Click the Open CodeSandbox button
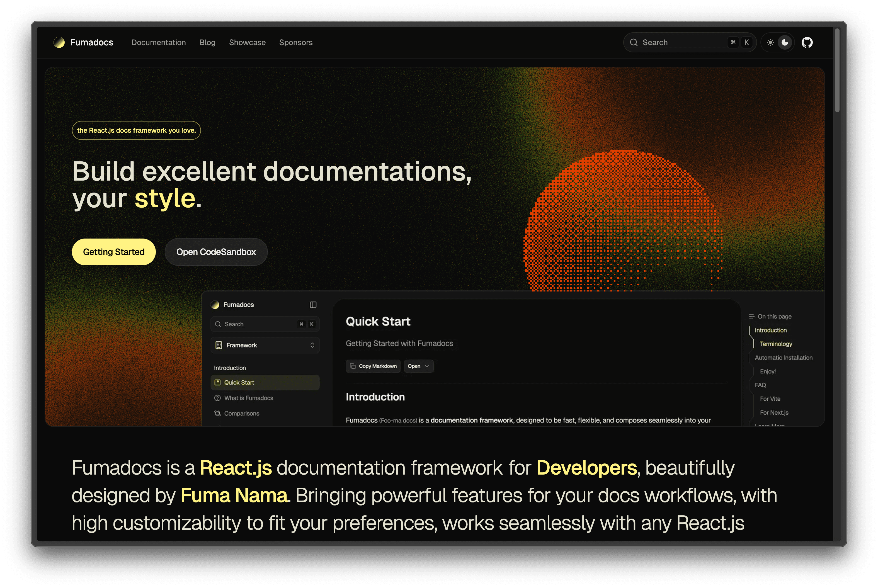 pos(216,252)
